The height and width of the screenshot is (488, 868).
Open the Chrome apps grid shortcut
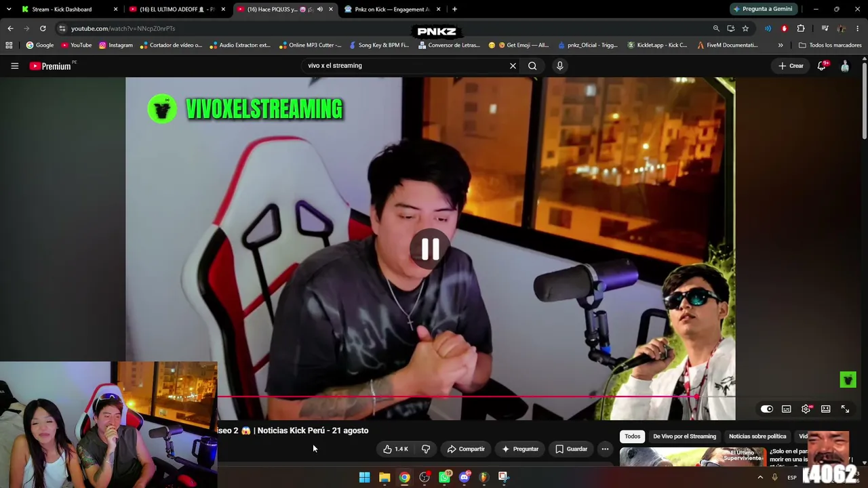pyautogui.click(x=9, y=45)
